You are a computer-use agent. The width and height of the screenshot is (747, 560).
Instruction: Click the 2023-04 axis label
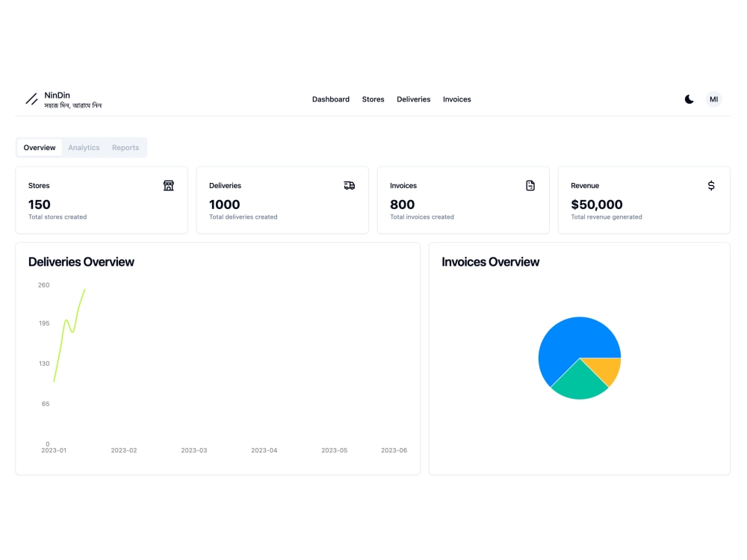[x=264, y=450]
